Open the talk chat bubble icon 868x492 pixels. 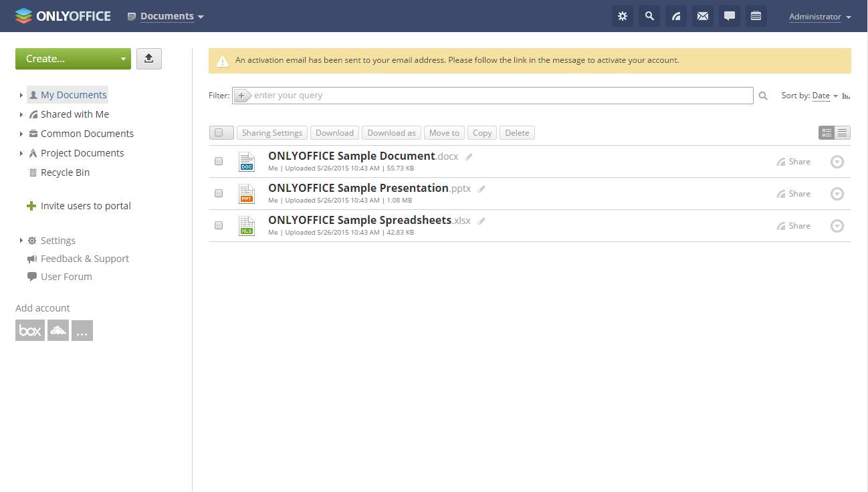pos(730,16)
